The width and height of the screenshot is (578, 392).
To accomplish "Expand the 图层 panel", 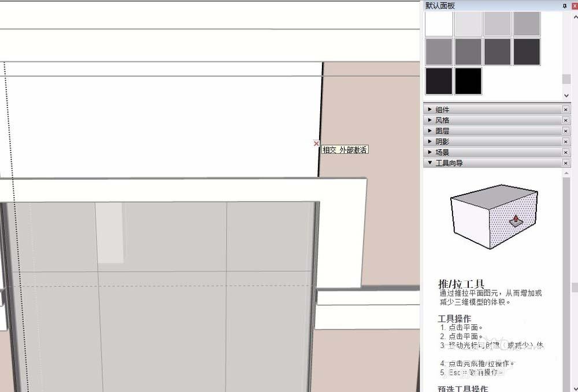I will [429, 130].
